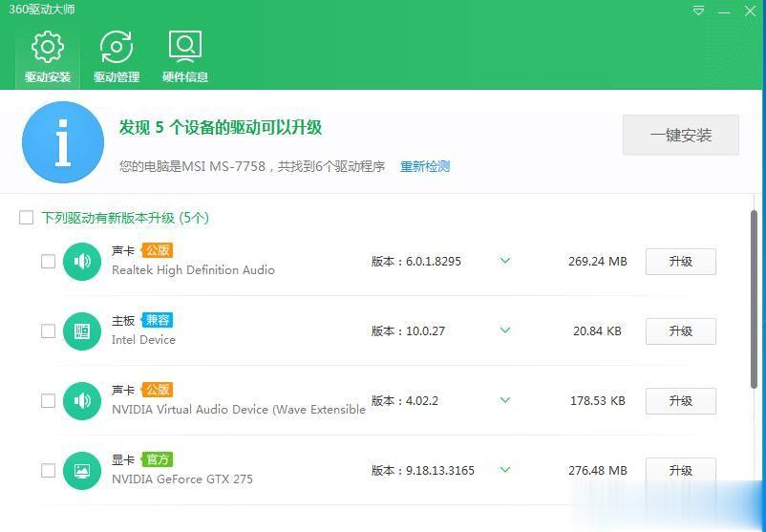This screenshot has width=766, height=532.
Task: Click the 重新检测 link
Action: tap(424, 166)
